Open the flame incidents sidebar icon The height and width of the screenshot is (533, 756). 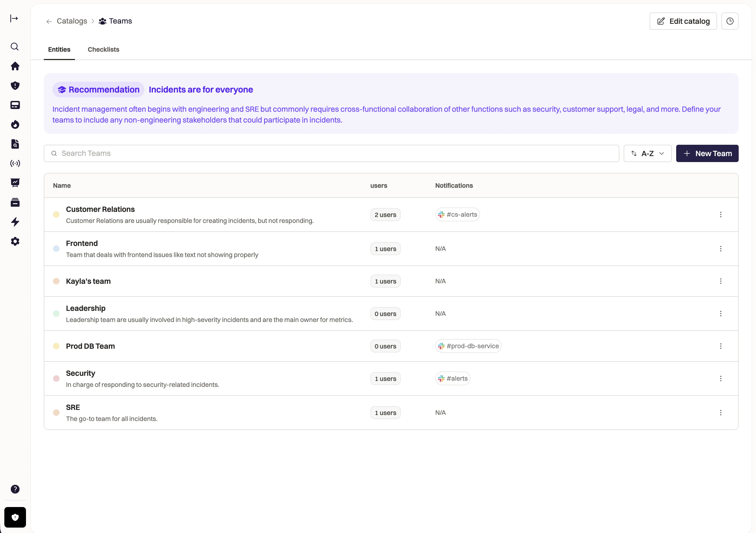click(x=15, y=125)
